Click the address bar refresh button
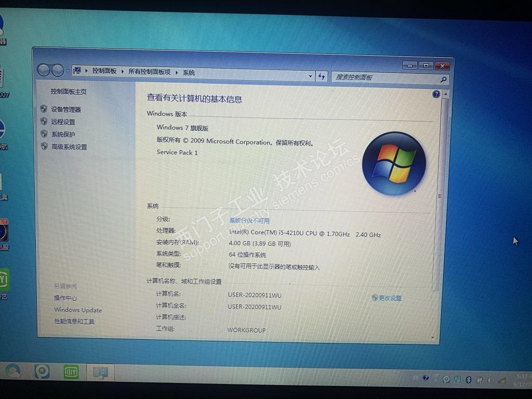 coord(321,76)
